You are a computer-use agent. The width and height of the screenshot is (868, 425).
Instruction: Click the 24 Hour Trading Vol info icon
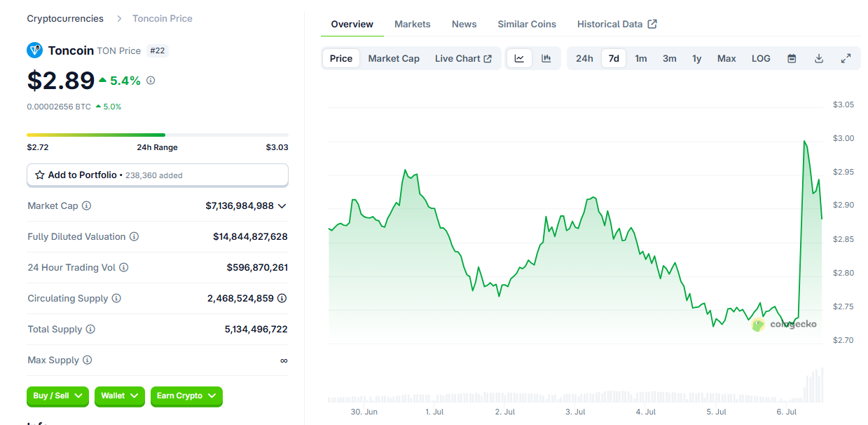coord(124,268)
